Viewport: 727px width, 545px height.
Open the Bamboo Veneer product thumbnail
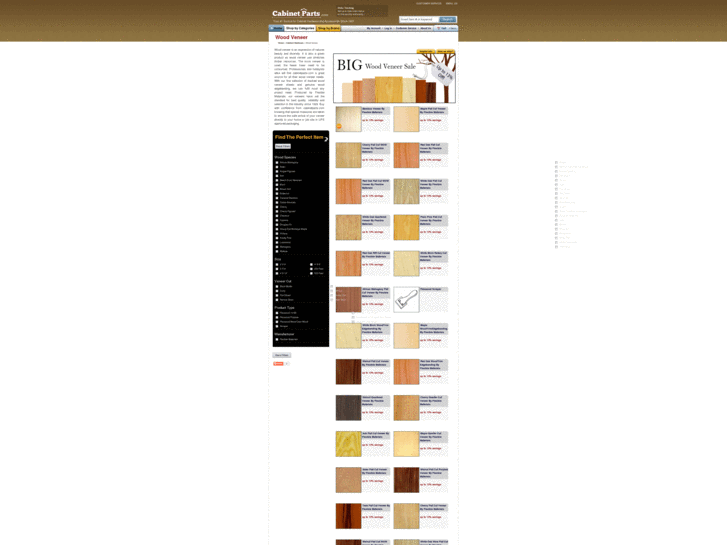tap(348, 119)
